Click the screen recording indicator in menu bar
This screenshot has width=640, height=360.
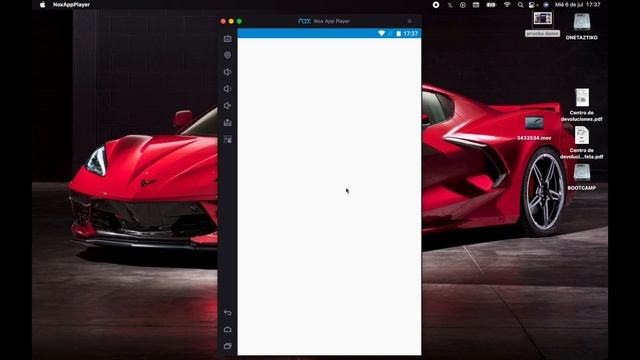coord(436,5)
